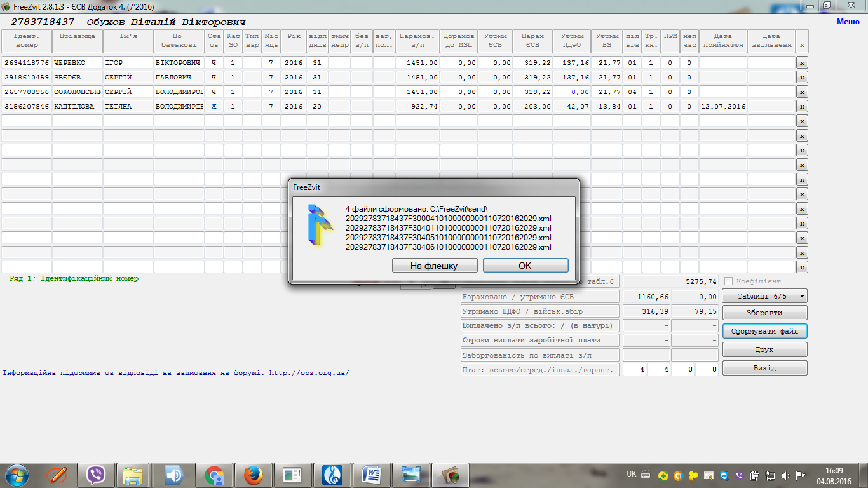Switch to Firefox in the taskbar

point(254,475)
